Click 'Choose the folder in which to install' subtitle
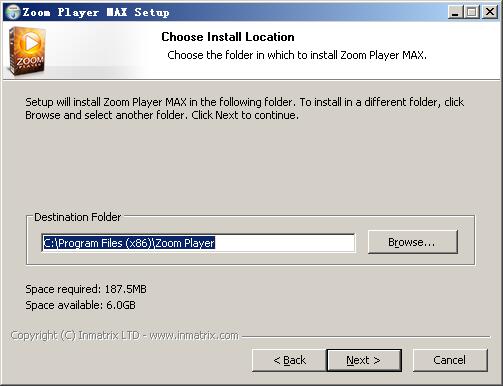The image size is (503, 386). [297, 55]
